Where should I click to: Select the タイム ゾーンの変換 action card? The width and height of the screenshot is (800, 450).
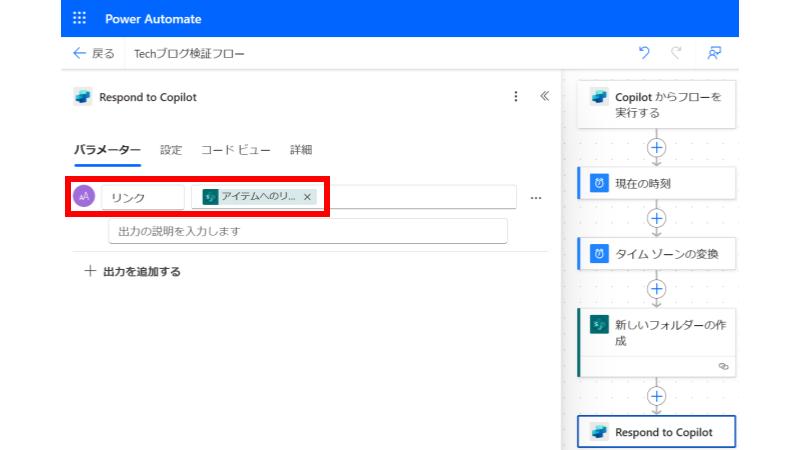(x=656, y=254)
